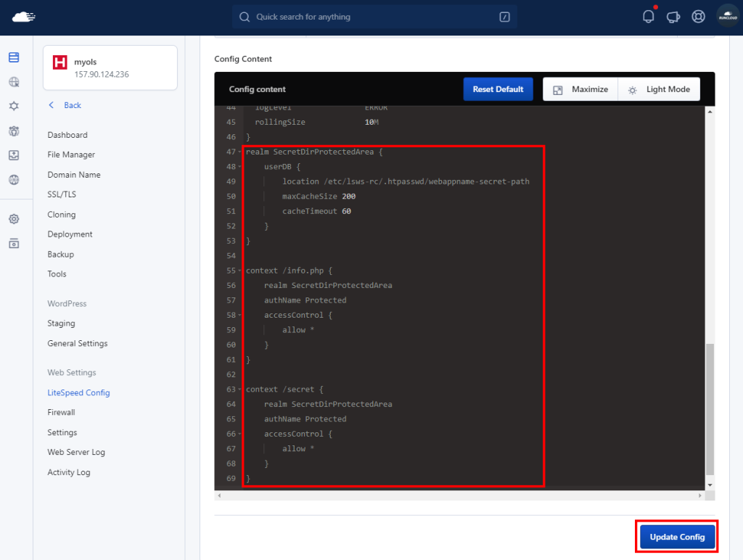Click the scroll-down arrow of the editor

click(710, 485)
